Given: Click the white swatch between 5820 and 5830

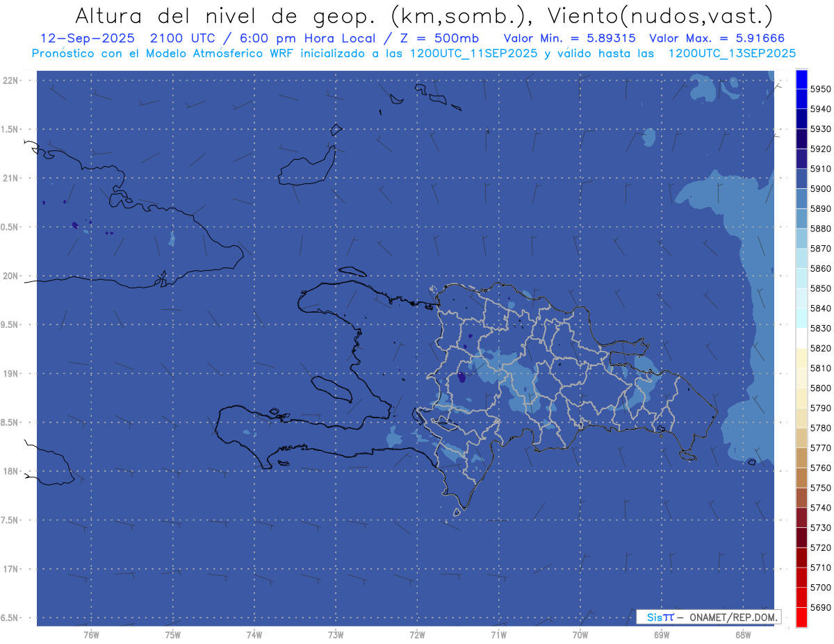Looking at the screenshot, I should 801,338.
